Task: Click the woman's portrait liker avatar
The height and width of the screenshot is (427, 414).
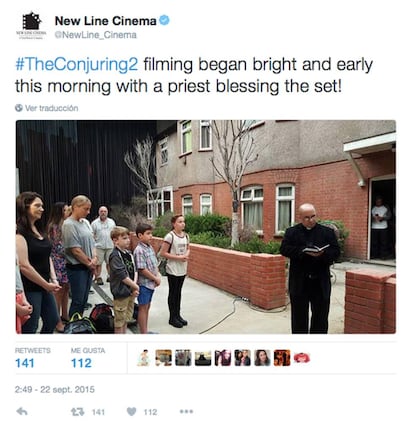Action: [x=262, y=358]
